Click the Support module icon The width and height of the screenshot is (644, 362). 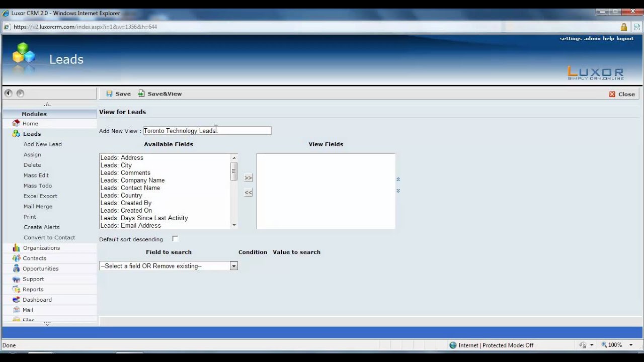[x=16, y=279]
